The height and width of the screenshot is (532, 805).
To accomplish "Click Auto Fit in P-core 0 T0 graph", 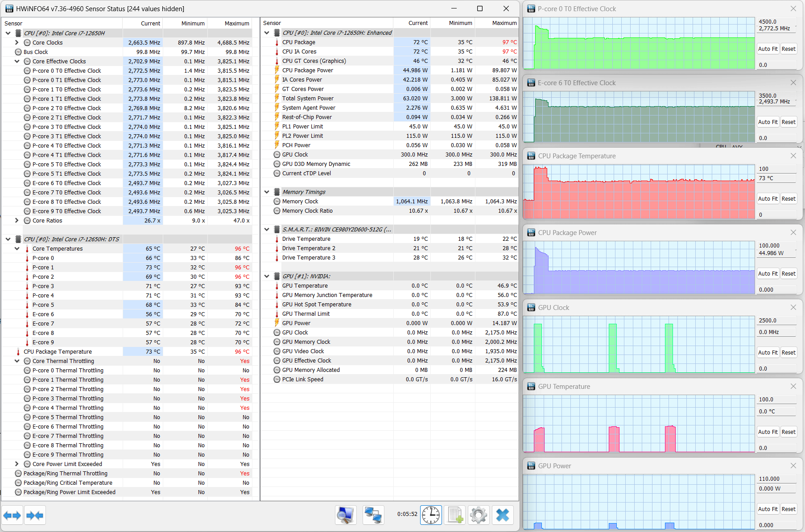I will point(768,49).
